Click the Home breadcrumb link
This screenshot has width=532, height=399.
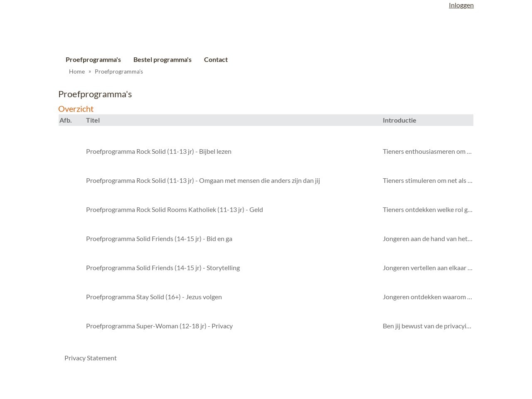coord(77,71)
